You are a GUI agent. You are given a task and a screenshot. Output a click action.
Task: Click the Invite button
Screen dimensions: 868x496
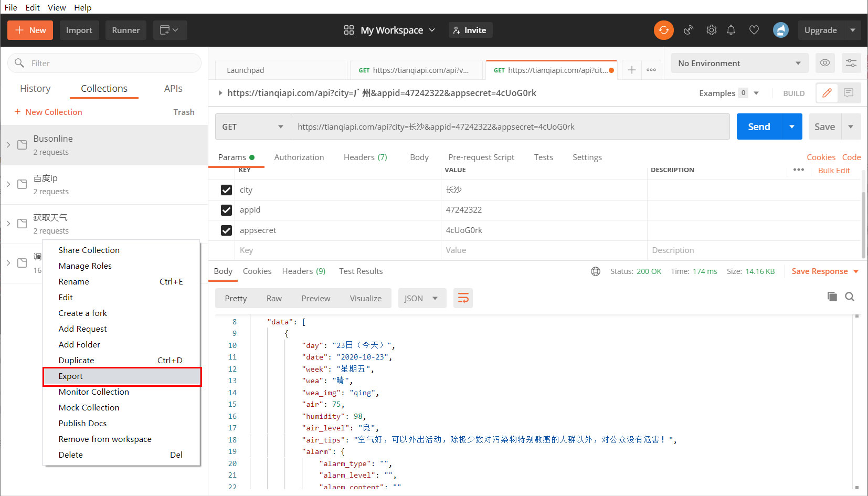click(x=470, y=30)
